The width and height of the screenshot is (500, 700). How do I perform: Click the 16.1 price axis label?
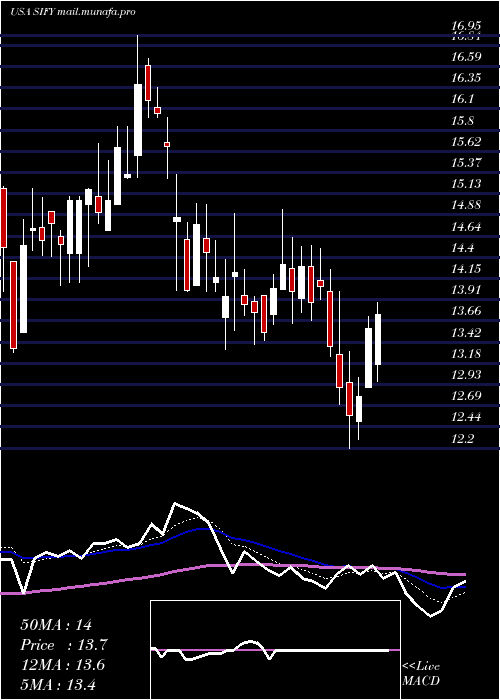click(x=462, y=100)
